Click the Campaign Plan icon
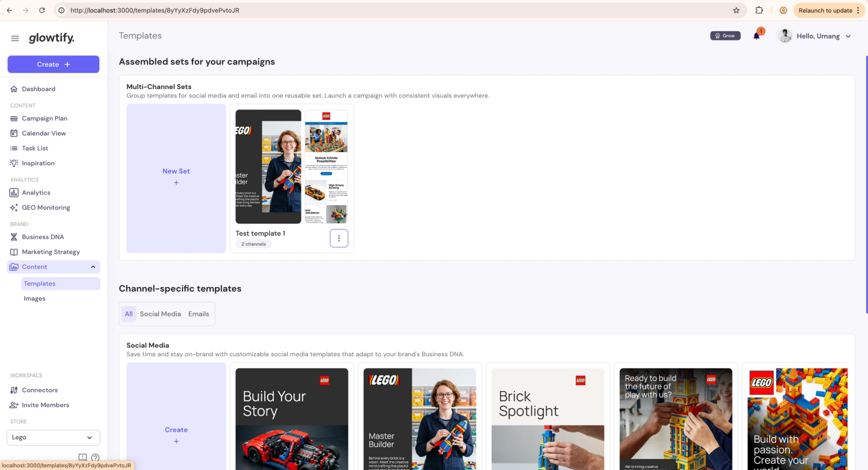Image resolution: width=868 pixels, height=470 pixels. [14, 118]
